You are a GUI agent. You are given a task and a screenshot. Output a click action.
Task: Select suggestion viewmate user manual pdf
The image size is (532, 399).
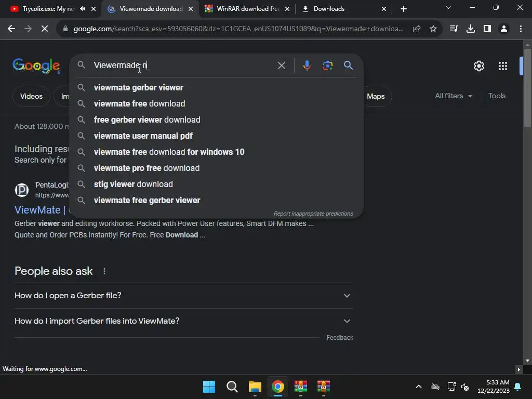tap(217, 136)
